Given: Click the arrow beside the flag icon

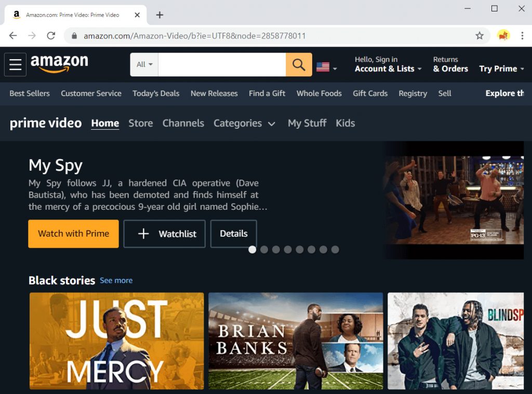Looking at the screenshot, I should [x=335, y=69].
